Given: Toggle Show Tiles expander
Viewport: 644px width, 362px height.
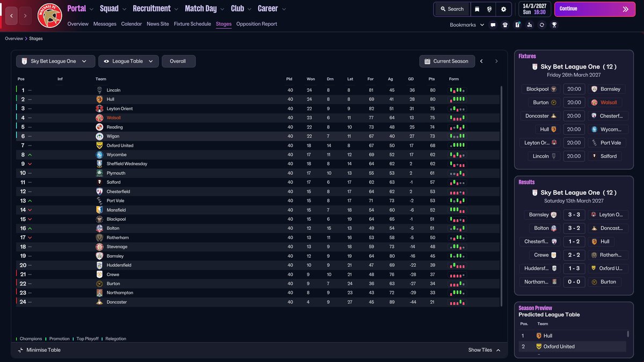Looking at the screenshot, I should coord(484,350).
